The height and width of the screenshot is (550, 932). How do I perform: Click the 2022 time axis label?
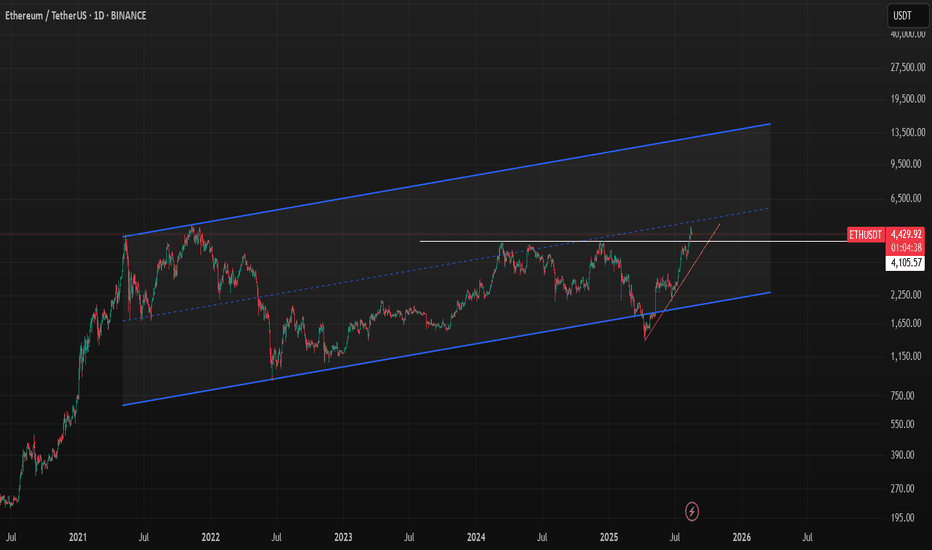210,537
